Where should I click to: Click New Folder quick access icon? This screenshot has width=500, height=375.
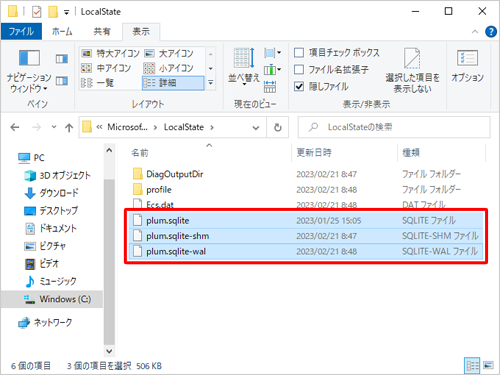[53, 12]
